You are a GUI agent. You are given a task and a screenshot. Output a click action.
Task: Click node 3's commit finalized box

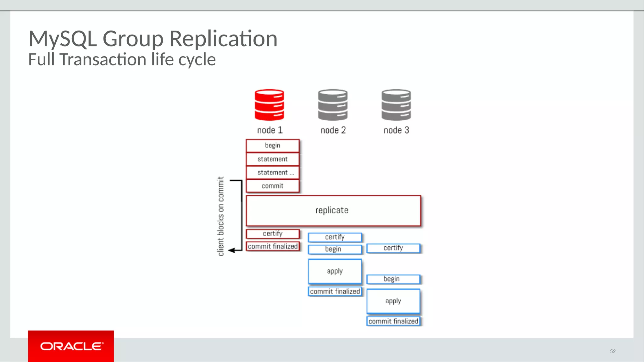[x=393, y=321]
